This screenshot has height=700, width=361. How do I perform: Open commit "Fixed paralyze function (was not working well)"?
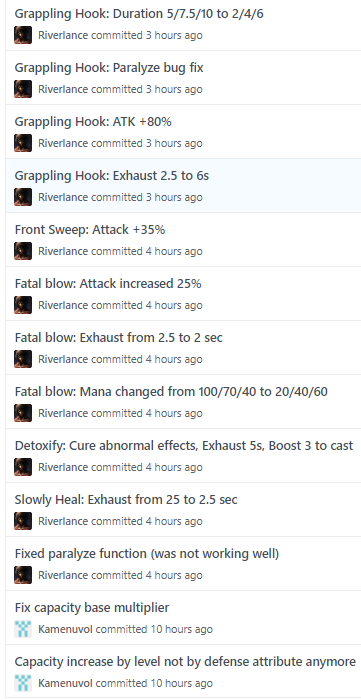coord(147,554)
